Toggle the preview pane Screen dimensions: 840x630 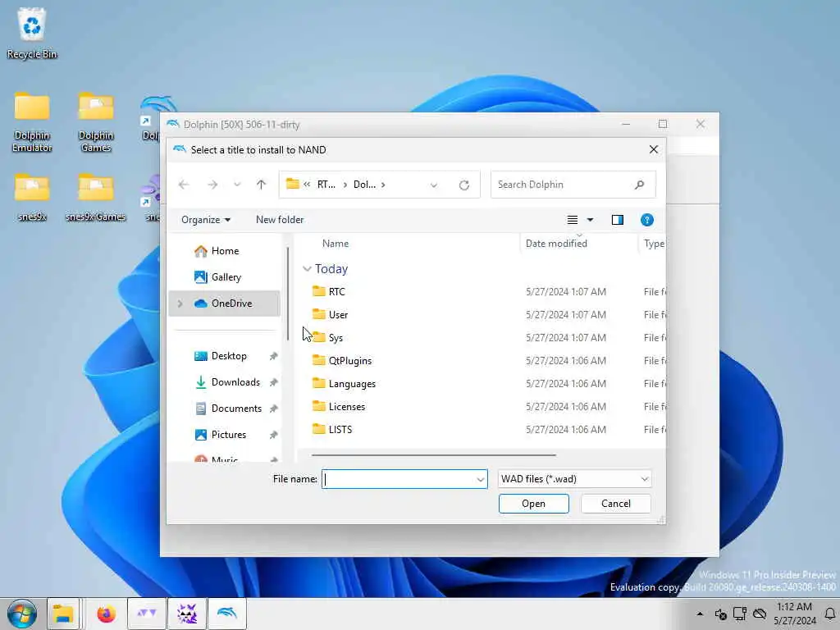[x=617, y=220]
